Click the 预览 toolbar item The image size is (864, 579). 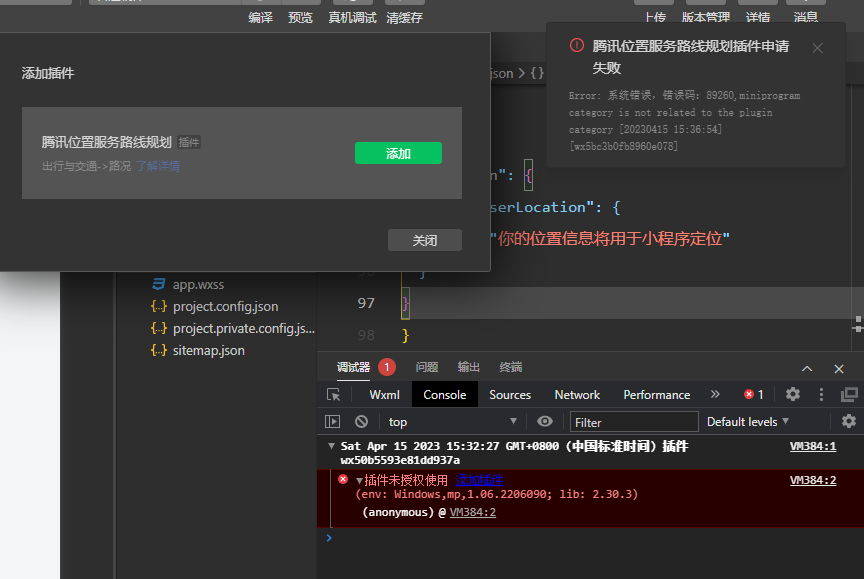click(300, 18)
